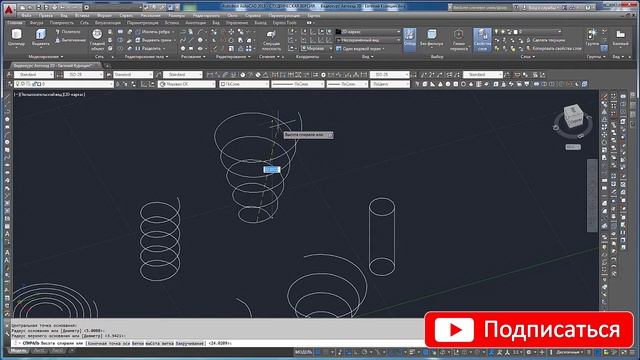The height and width of the screenshot is (360, 640).
Task: Open the ПоСлою color control swatch
Action: coord(223,84)
